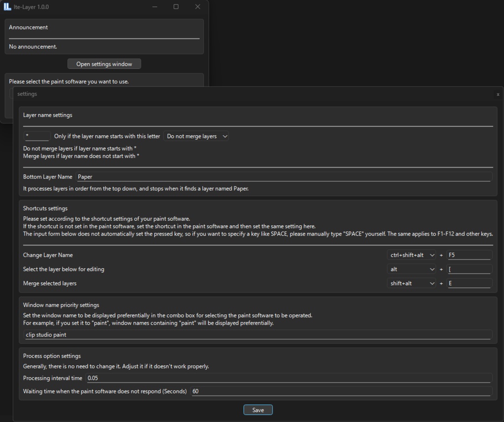
Task: Click the Ite-Layer app logo icon
Action: (7, 7)
